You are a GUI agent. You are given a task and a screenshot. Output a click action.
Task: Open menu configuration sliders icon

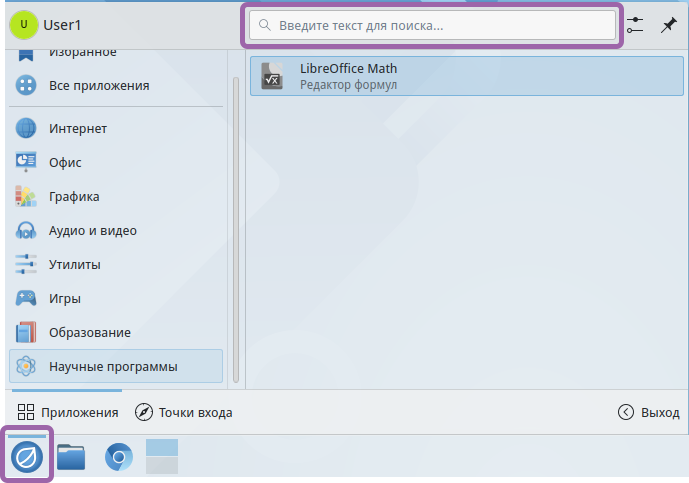click(635, 25)
